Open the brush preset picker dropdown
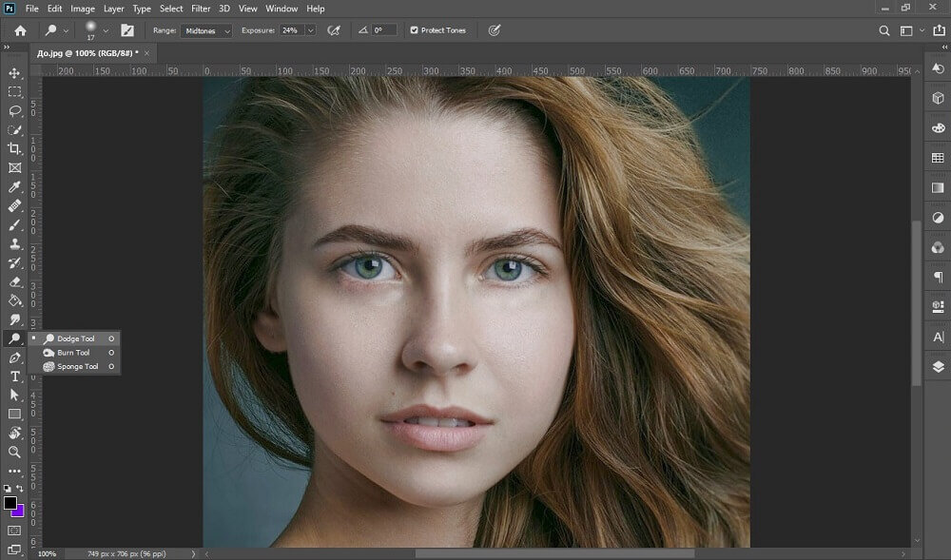The image size is (951, 560). [106, 30]
